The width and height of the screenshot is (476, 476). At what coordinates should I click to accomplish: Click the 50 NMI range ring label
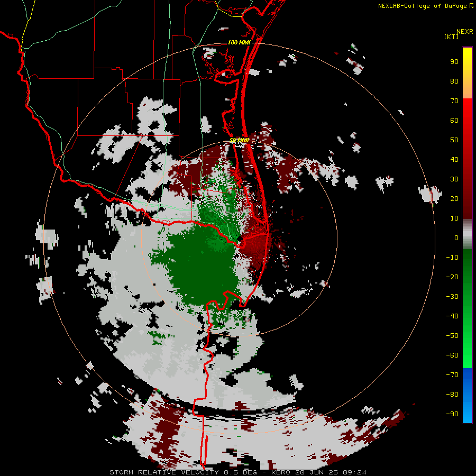[239, 140]
